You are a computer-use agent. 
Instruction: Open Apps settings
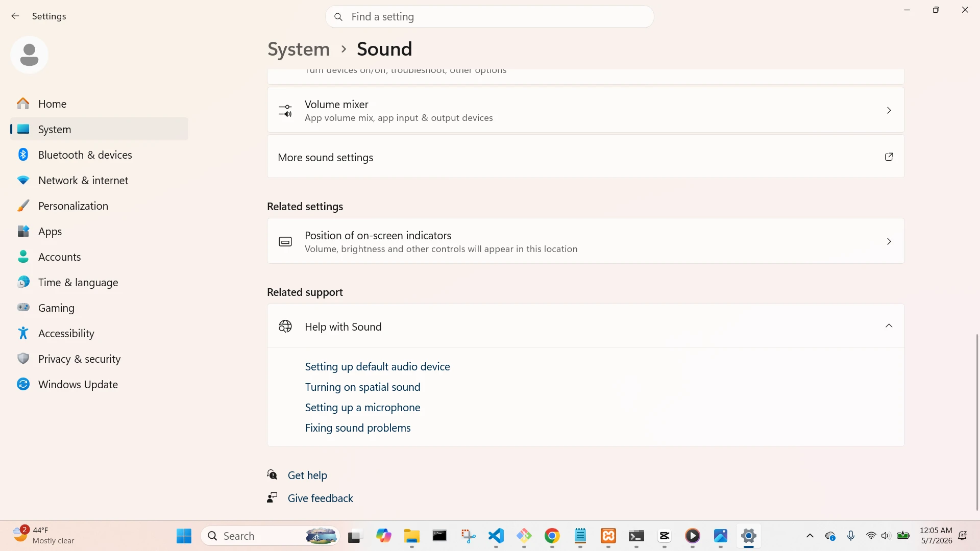[99, 231]
